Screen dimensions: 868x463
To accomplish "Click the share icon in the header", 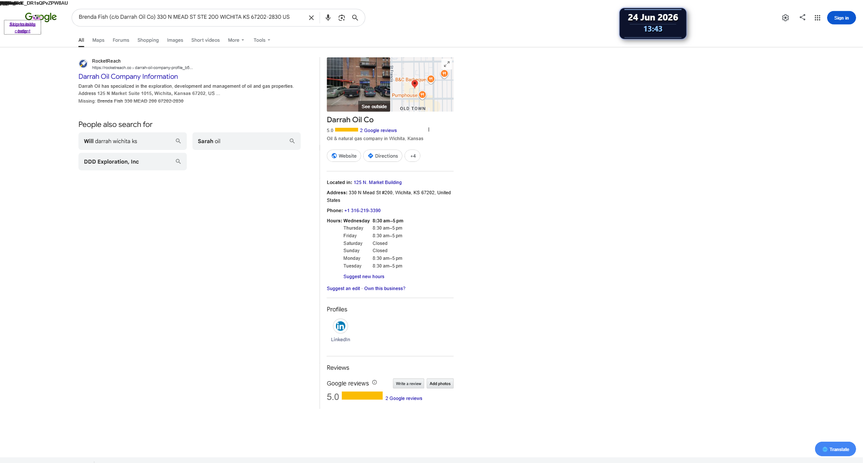I will coord(802,17).
